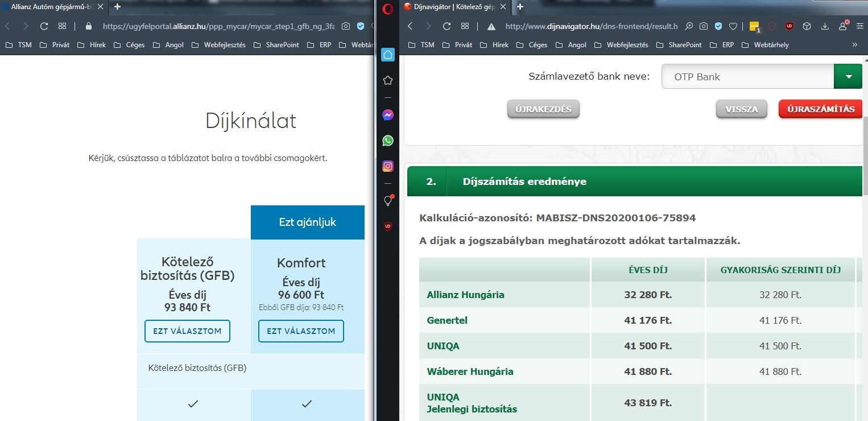868x421 pixels.
Task: Take a snapshot in the Allianz window
Action: point(346,26)
